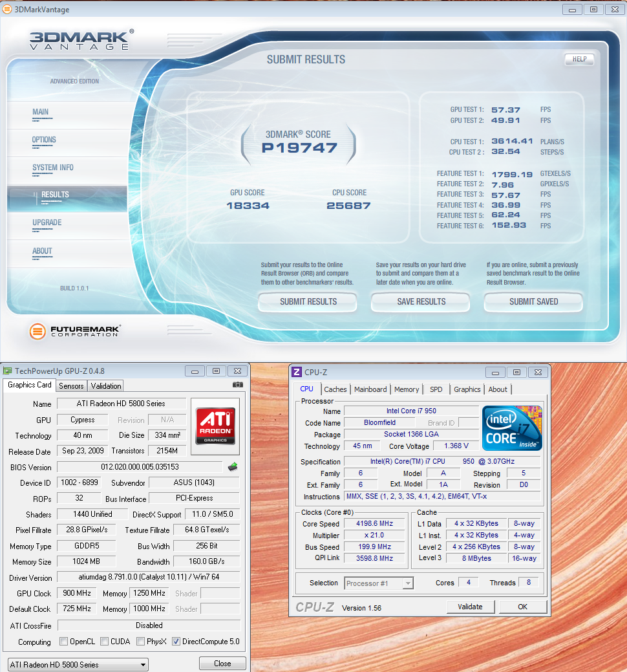
Task: Click the 3DMarkVantage title bar icon
Action: click(7, 9)
